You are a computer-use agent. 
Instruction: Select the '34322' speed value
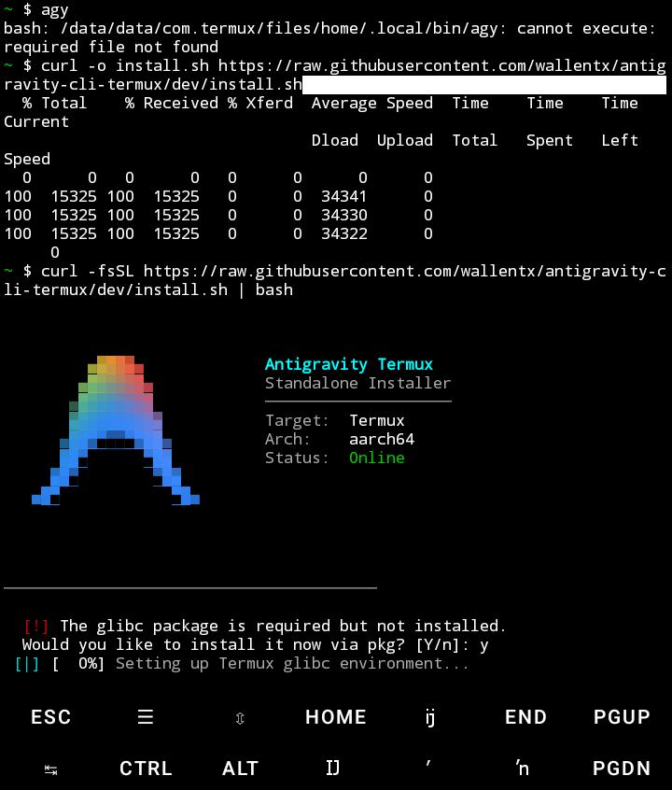point(344,233)
